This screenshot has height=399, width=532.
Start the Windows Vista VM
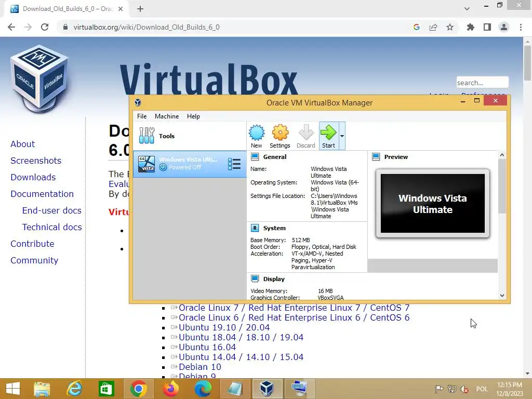(328, 136)
